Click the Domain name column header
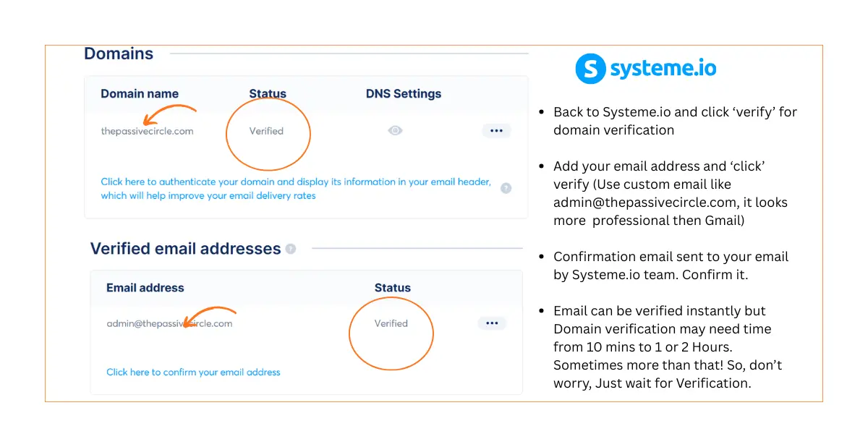868x447 pixels. [x=140, y=93]
